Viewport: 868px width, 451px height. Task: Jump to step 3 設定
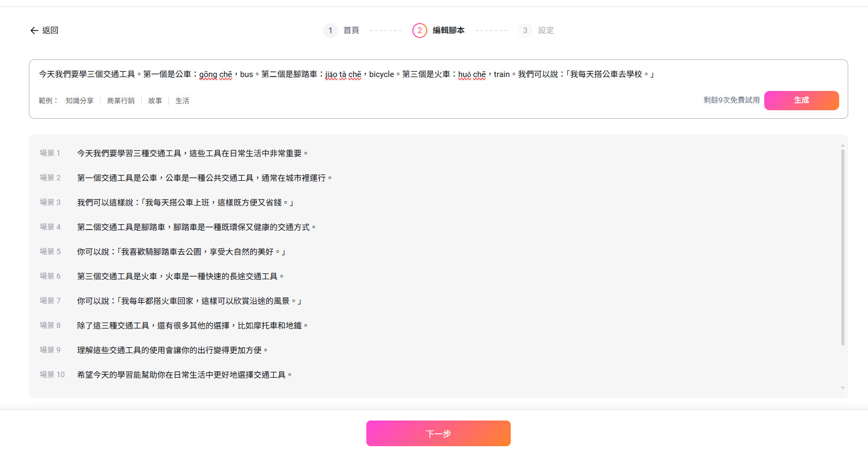pos(546,30)
